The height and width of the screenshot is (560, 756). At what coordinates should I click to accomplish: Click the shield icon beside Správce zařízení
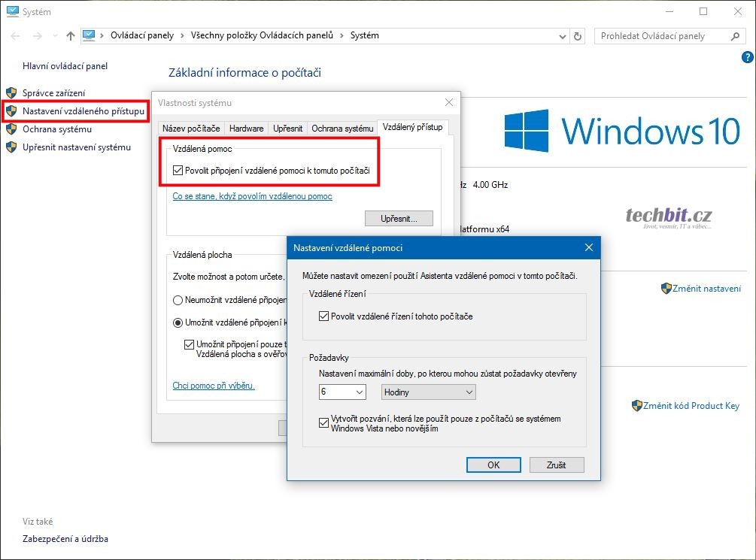[11, 93]
